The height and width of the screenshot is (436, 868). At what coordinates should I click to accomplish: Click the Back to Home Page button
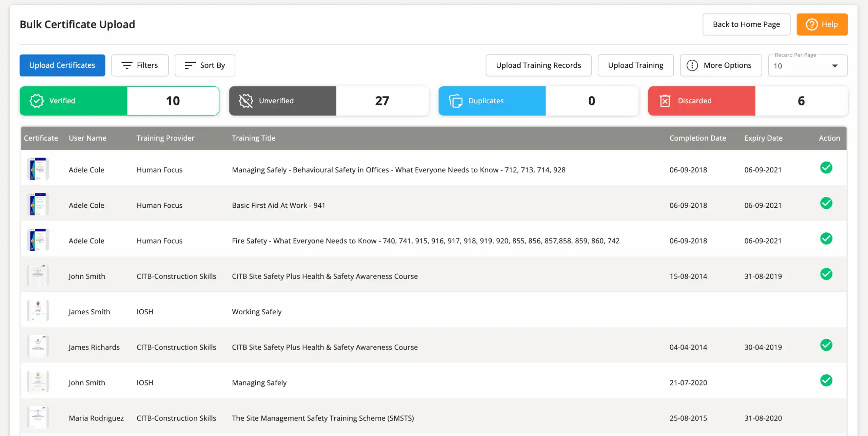tap(746, 24)
